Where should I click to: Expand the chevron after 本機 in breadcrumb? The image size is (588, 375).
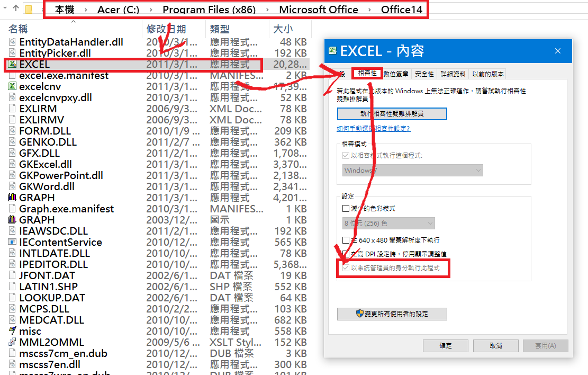pyautogui.click(x=86, y=10)
